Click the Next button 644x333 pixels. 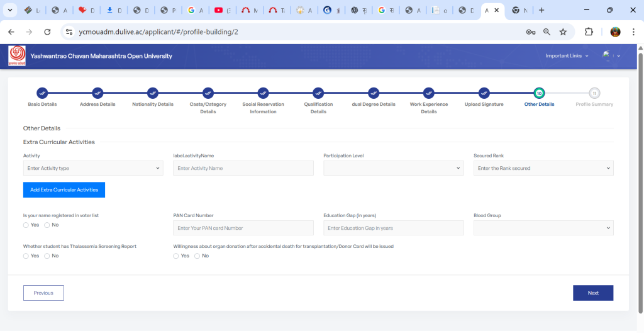click(592, 293)
